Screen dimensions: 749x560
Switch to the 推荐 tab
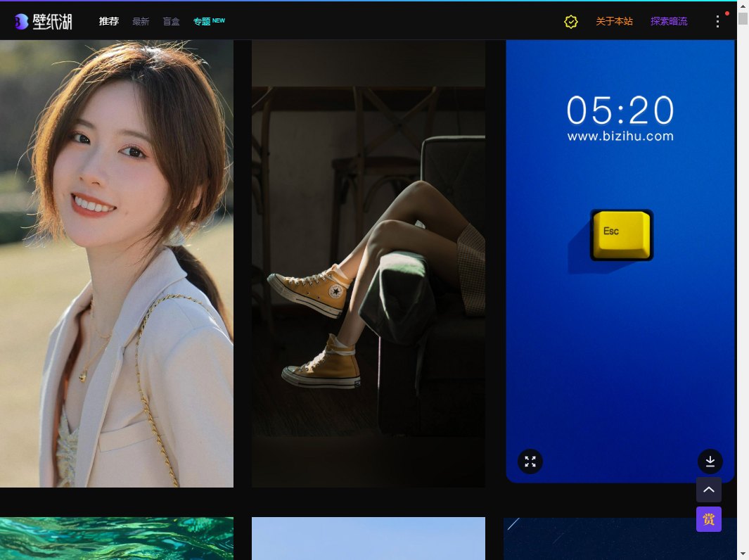(109, 22)
